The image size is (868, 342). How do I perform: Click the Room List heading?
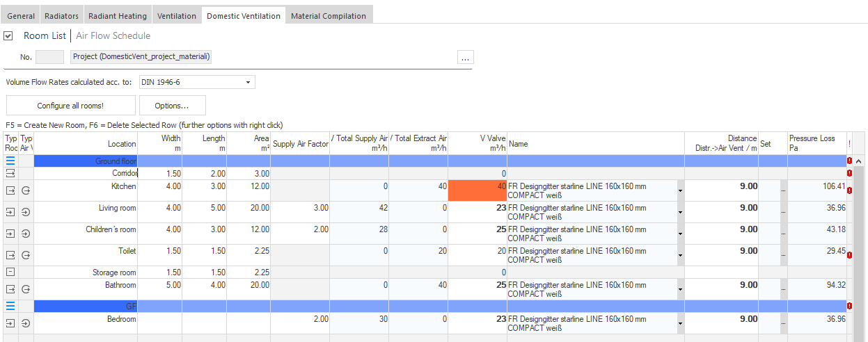click(x=45, y=35)
